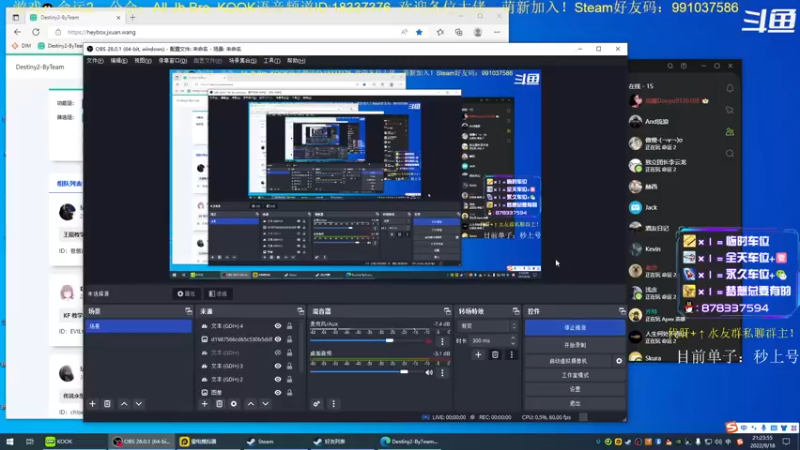Open source Filters button above Sources
The image size is (800, 450).
click(x=218, y=294)
